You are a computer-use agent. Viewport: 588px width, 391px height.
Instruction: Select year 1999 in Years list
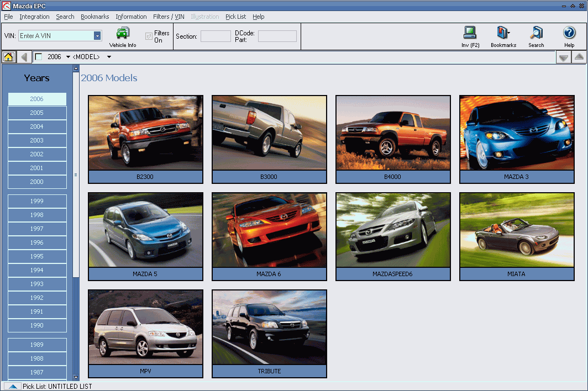[36, 201]
